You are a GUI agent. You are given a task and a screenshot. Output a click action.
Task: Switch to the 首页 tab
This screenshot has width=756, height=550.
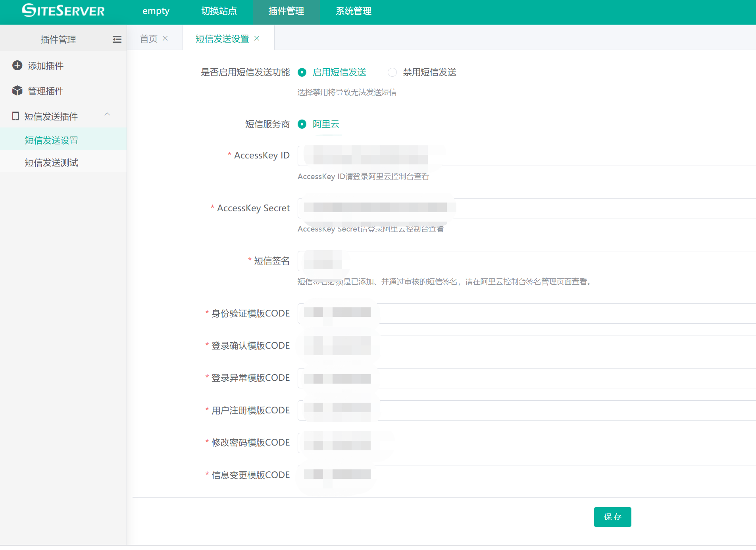tap(149, 39)
